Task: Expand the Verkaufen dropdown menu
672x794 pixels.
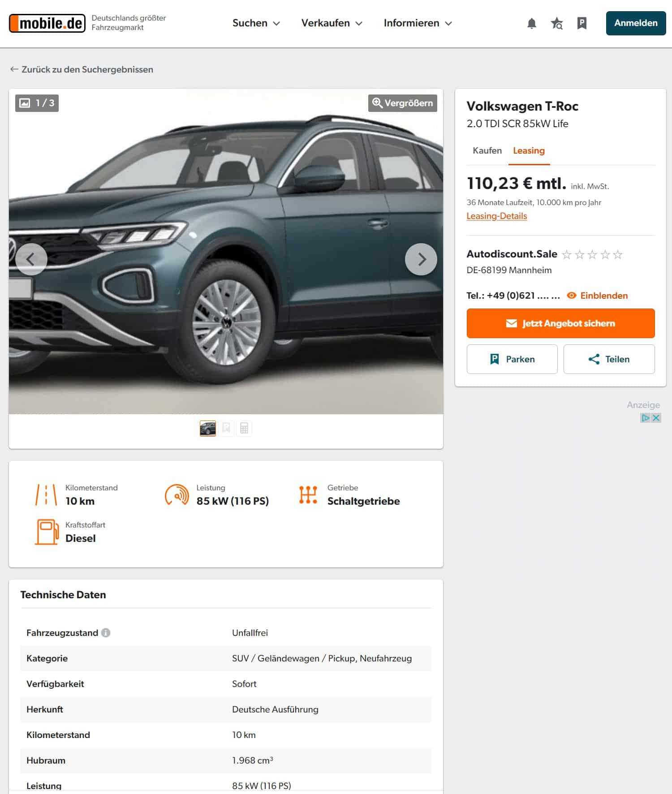Action: point(332,23)
